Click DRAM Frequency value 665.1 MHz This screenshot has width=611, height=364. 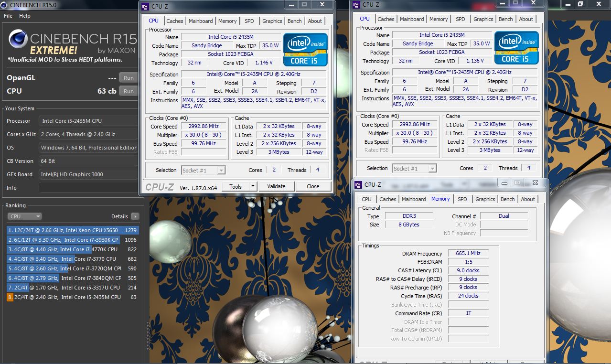coord(468,254)
